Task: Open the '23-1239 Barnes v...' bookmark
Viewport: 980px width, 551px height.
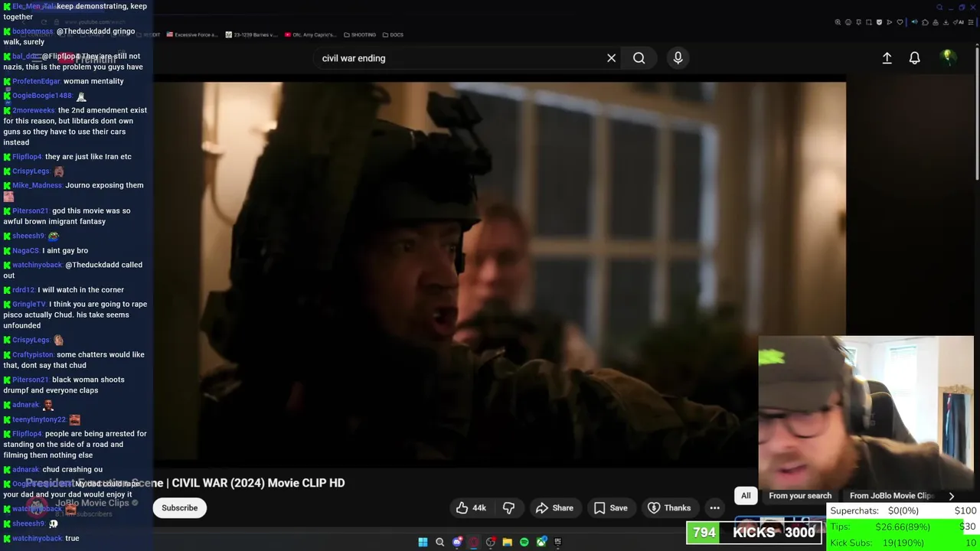Action: (250, 34)
